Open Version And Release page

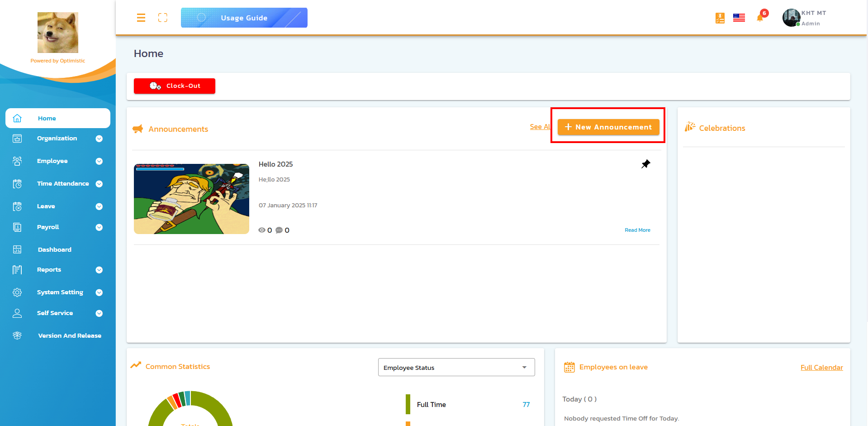(69, 335)
